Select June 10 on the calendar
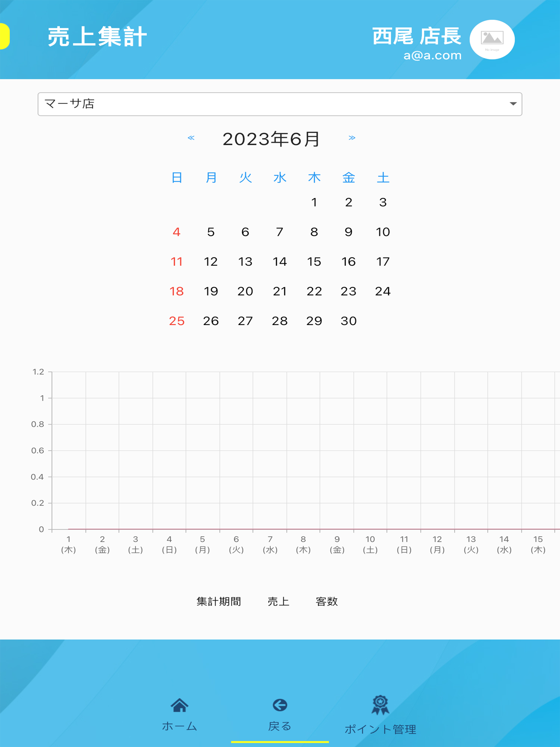 (383, 232)
